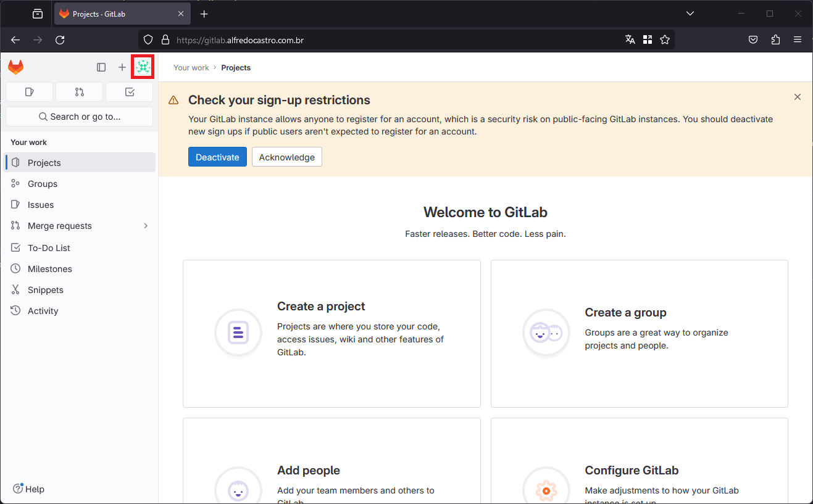The height and width of the screenshot is (504, 813).
Task: Click the Deactivate button
Action: [x=217, y=157]
